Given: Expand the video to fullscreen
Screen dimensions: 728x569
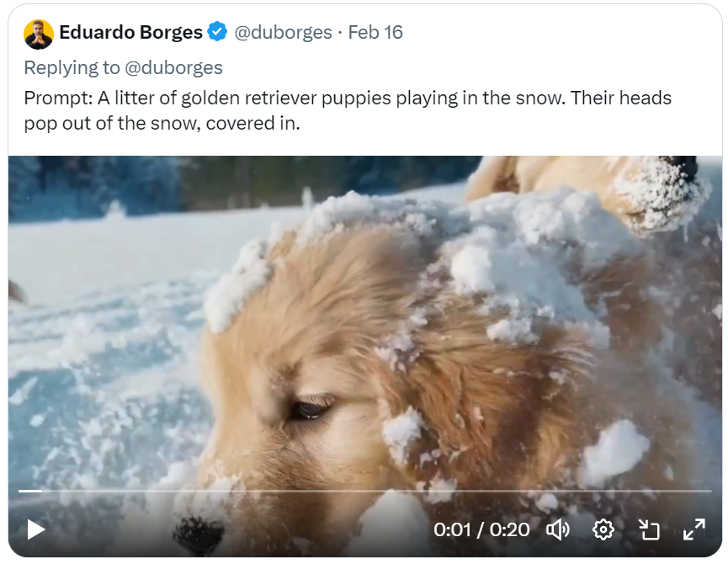Looking at the screenshot, I should click(694, 529).
